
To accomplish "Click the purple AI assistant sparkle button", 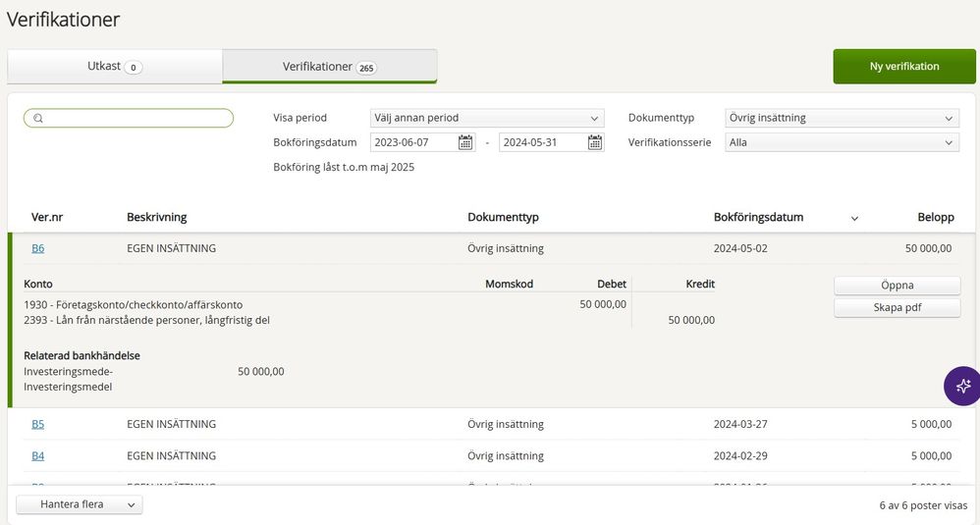I will point(962,386).
